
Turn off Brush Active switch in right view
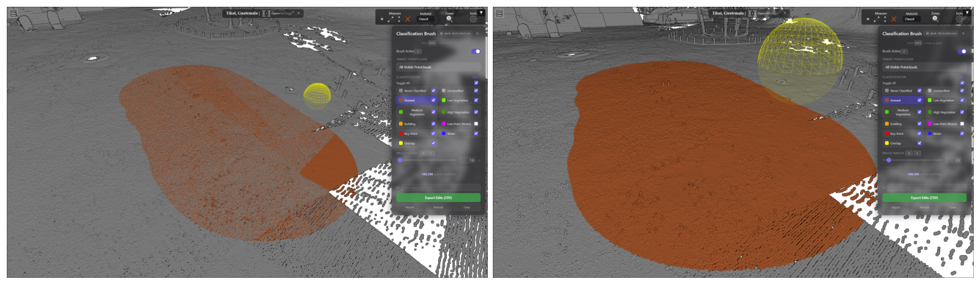point(962,51)
